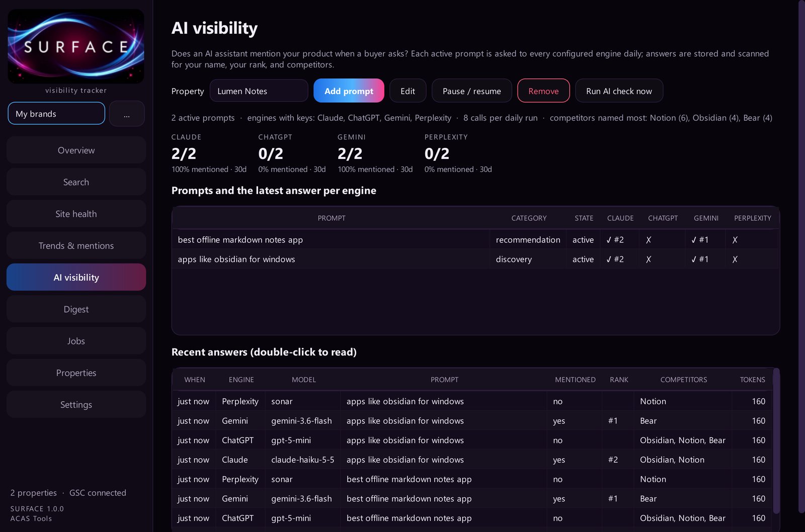Open the Search section

tap(76, 182)
